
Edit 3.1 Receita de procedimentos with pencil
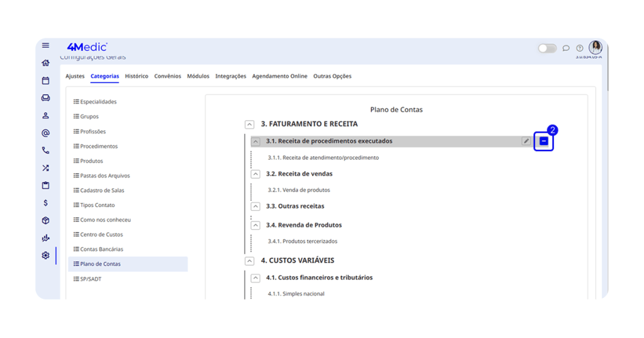pyautogui.click(x=526, y=142)
